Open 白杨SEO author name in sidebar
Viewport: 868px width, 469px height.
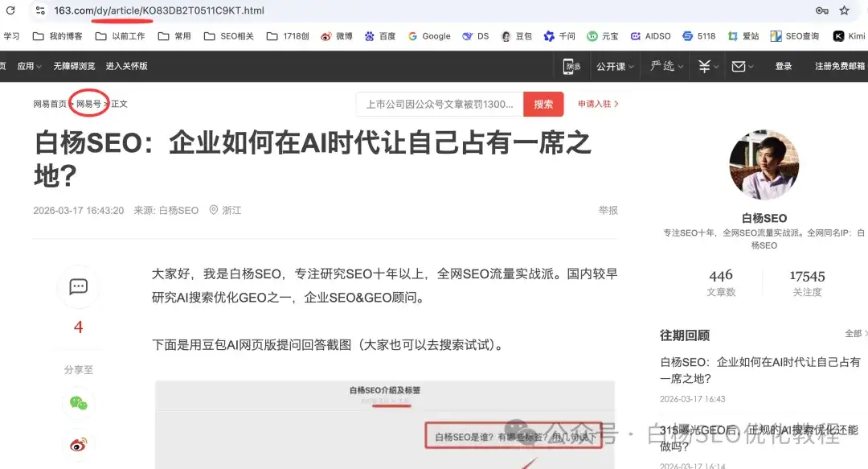764,218
